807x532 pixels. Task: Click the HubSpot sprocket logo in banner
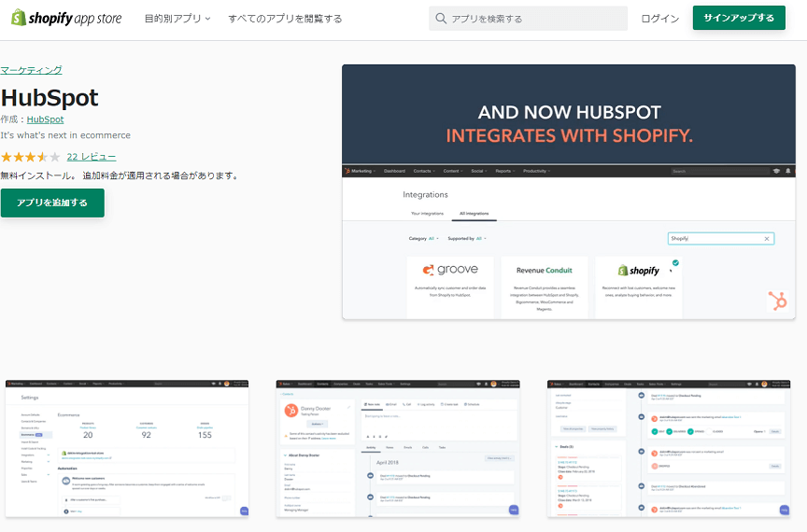coord(778,301)
